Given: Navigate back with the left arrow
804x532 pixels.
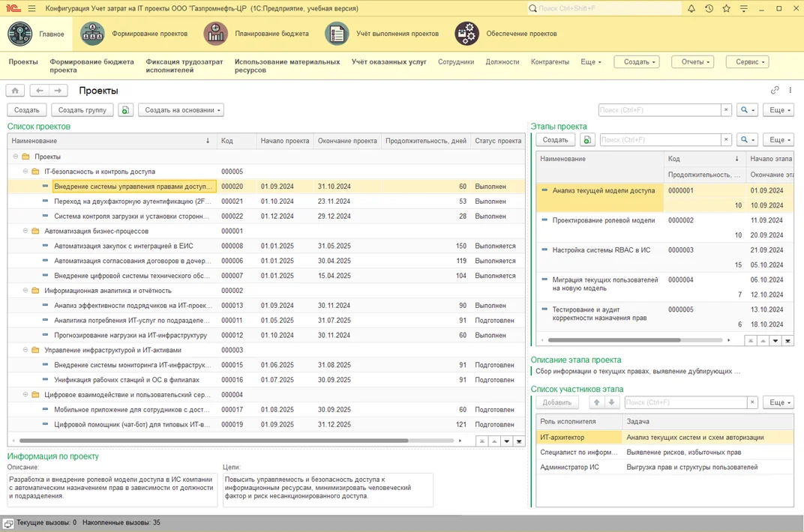Looking at the screenshot, I should (x=40, y=91).
